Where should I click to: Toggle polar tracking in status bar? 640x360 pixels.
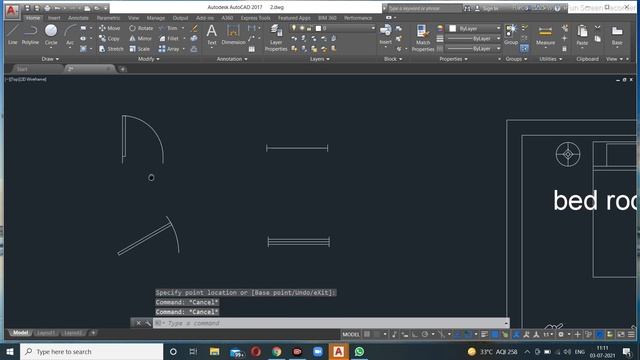pyautogui.click(x=424, y=334)
